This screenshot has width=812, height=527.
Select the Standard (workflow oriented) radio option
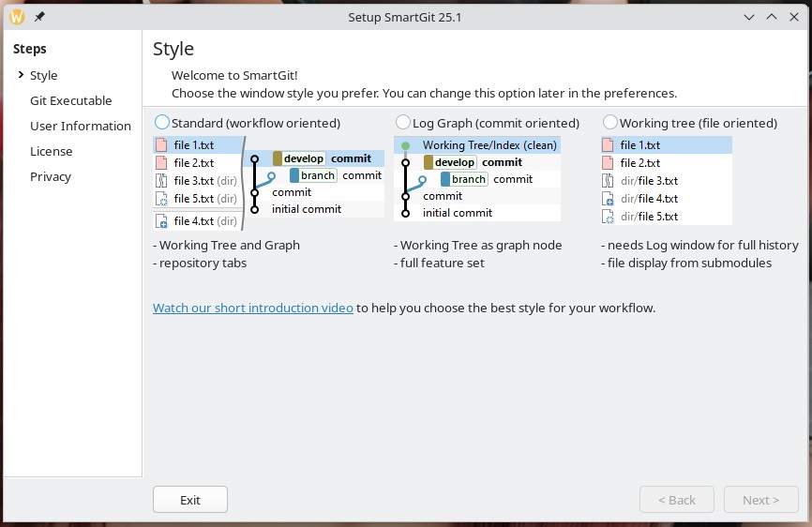(162, 122)
